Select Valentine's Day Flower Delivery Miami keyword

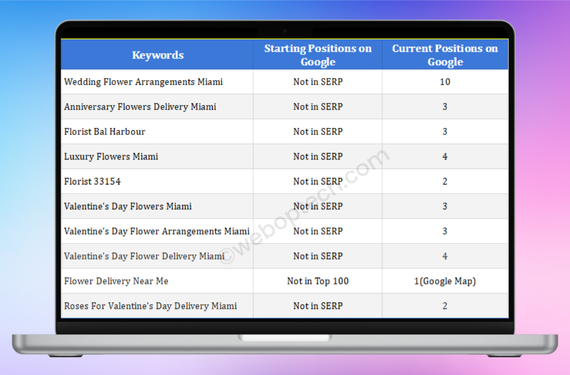click(144, 256)
